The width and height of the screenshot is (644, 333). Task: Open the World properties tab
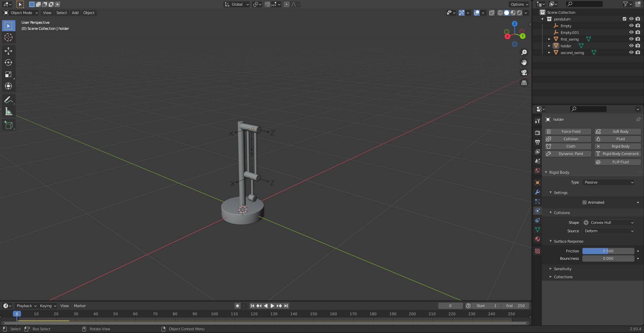538,171
